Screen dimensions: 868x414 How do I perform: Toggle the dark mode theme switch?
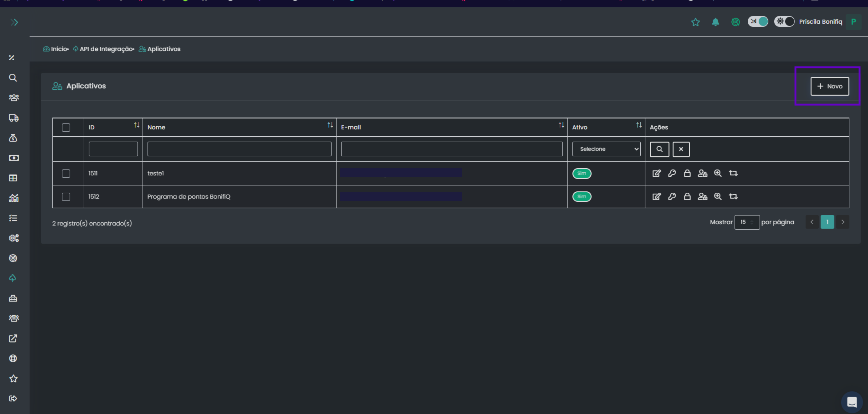pyautogui.click(x=784, y=22)
